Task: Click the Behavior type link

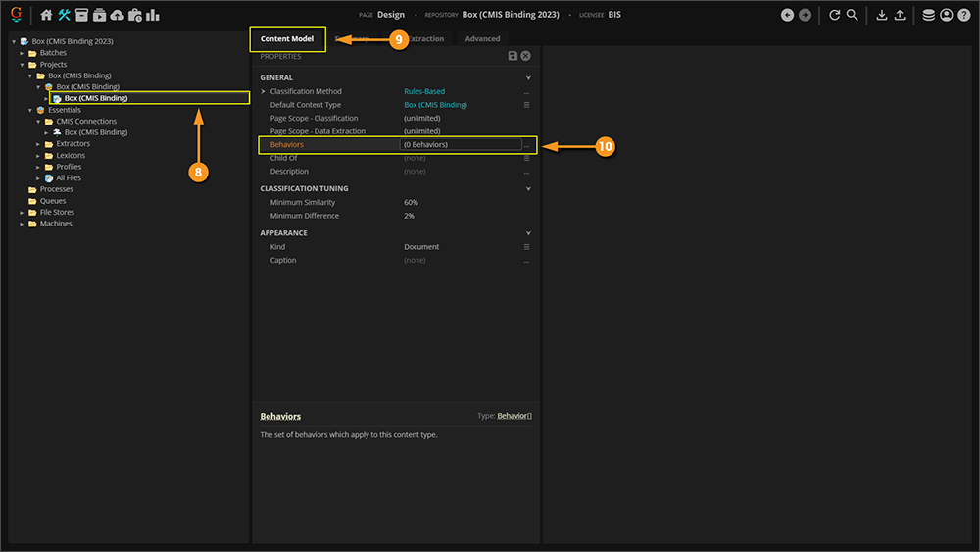Action: [x=514, y=416]
